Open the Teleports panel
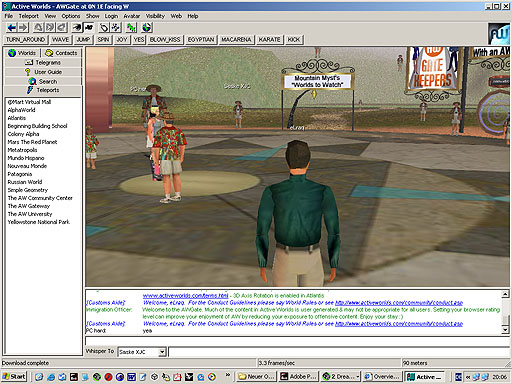 [x=43, y=90]
